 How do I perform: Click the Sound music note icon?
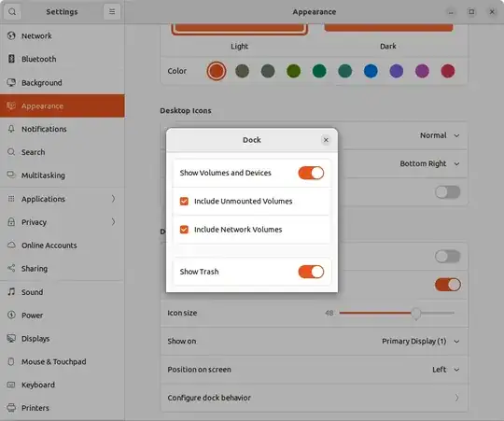(x=11, y=292)
